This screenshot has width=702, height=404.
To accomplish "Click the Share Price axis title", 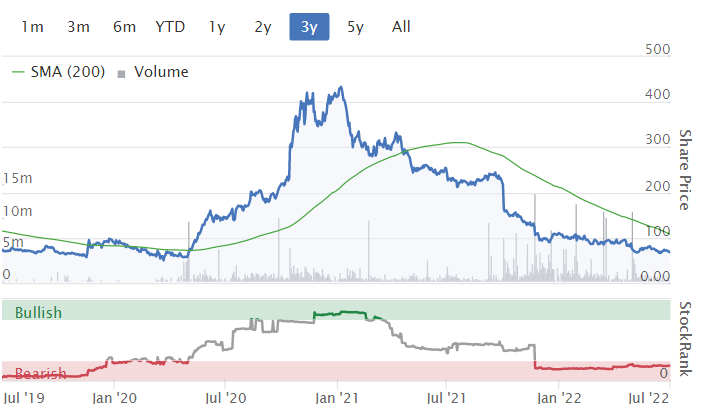I will click(x=686, y=170).
